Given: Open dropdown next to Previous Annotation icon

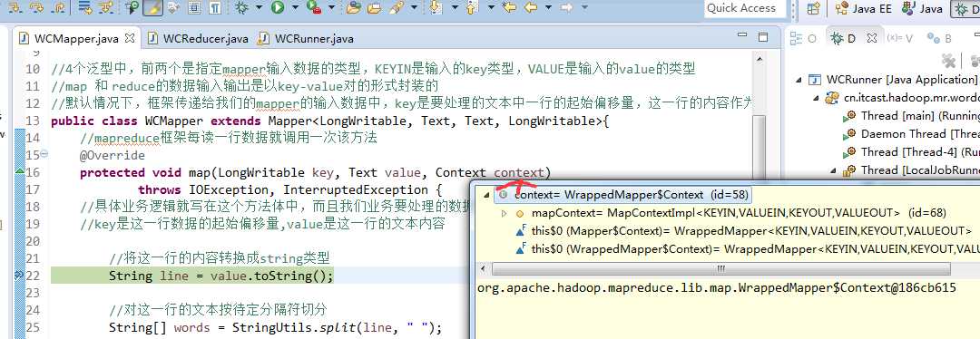Looking at the screenshot, I should tap(491, 7).
